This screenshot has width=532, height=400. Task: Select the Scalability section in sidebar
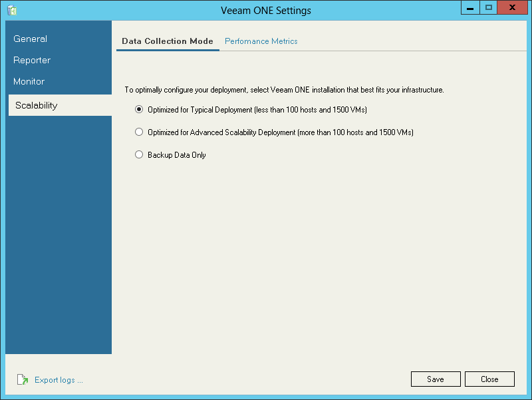[x=60, y=105]
